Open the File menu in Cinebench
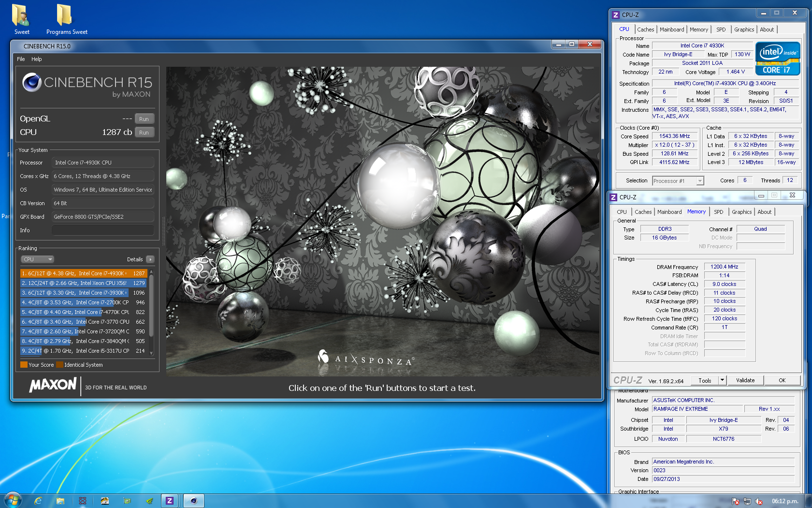 coord(21,59)
